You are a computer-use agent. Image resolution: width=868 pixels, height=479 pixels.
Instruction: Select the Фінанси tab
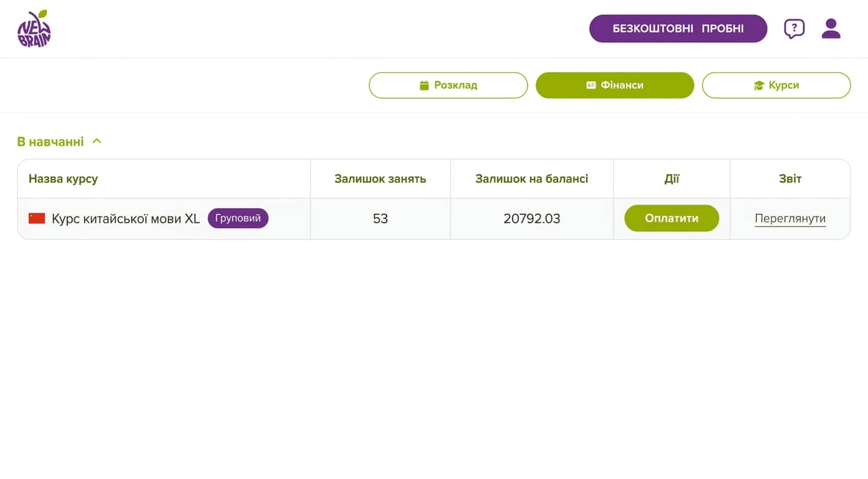click(615, 85)
